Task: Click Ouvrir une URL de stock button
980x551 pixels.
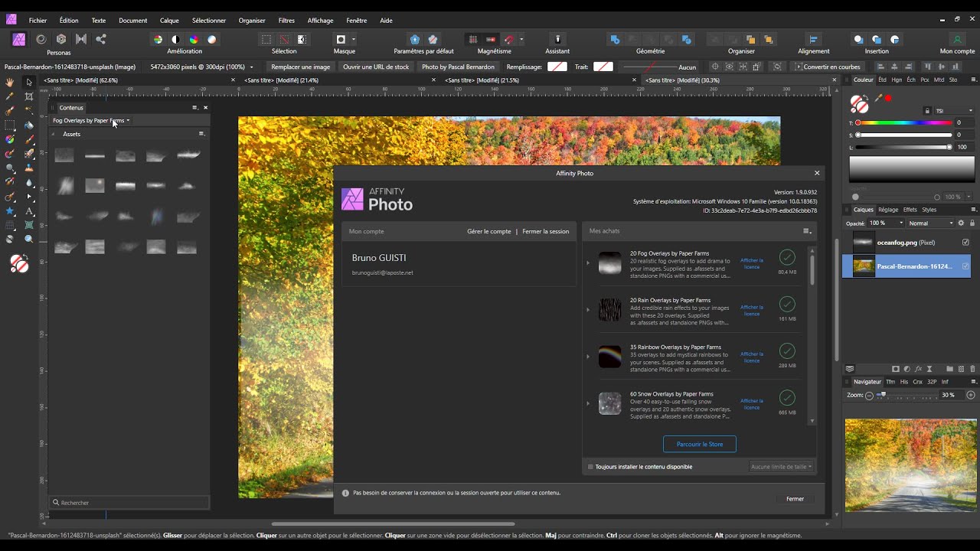Action: click(x=376, y=67)
